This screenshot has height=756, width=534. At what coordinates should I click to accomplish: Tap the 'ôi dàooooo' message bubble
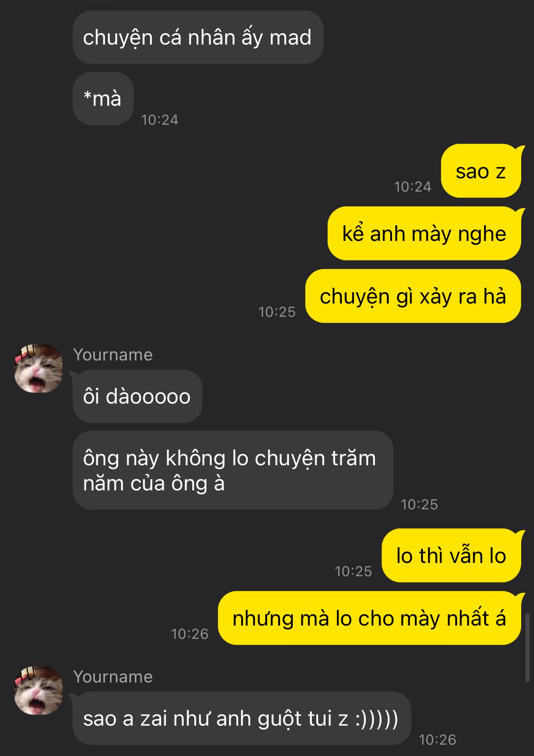(137, 396)
